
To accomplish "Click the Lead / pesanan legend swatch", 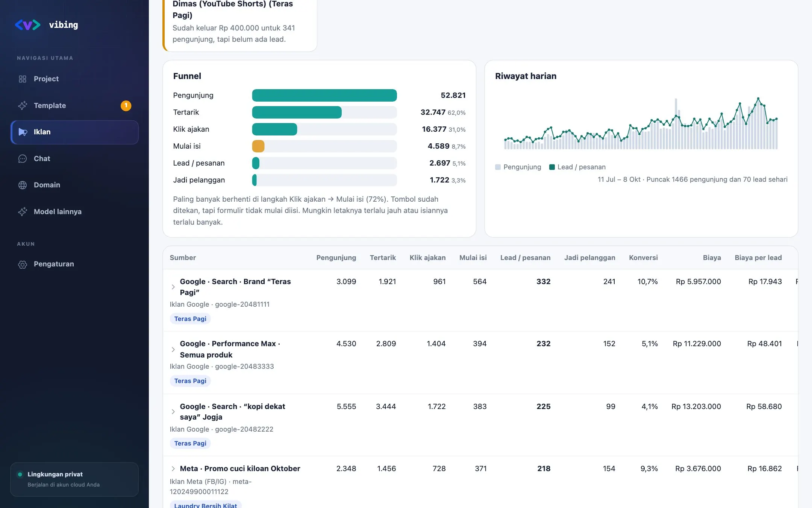I will click(552, 167).
